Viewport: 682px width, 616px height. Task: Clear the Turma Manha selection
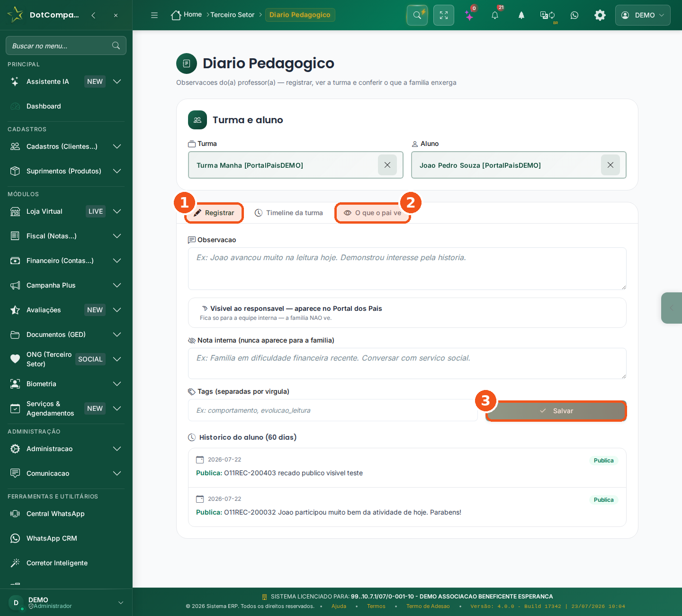[387, 165]
